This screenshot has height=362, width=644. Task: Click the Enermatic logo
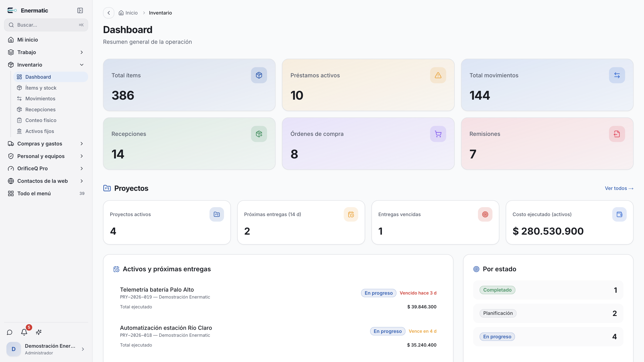pos(12,11)
